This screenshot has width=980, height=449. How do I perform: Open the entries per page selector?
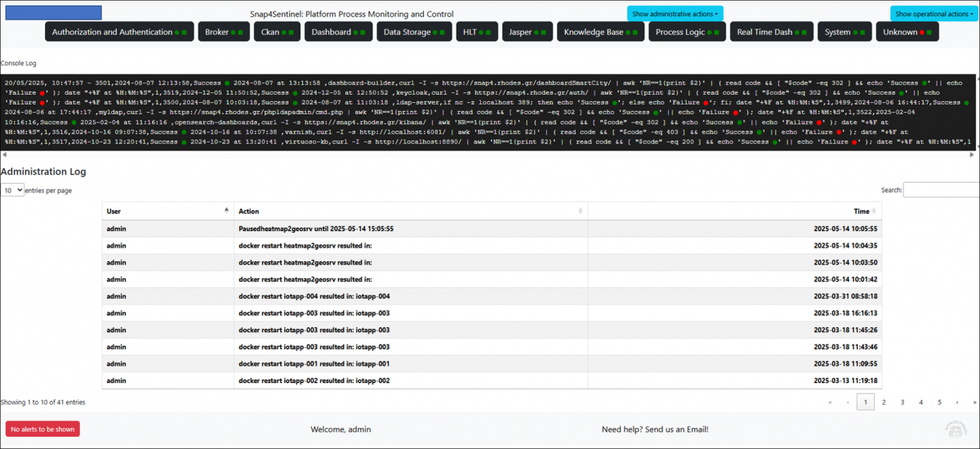(x=13, y=189)
